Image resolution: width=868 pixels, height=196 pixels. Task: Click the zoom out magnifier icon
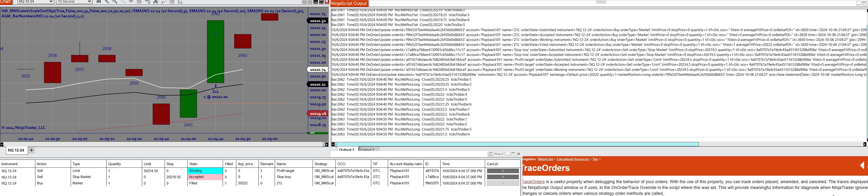point(123,2)
